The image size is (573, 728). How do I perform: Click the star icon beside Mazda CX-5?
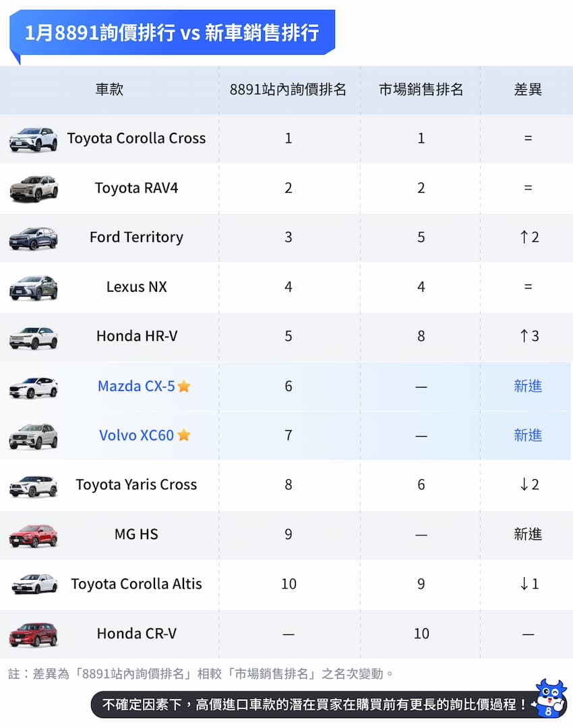tap(184, 386)
